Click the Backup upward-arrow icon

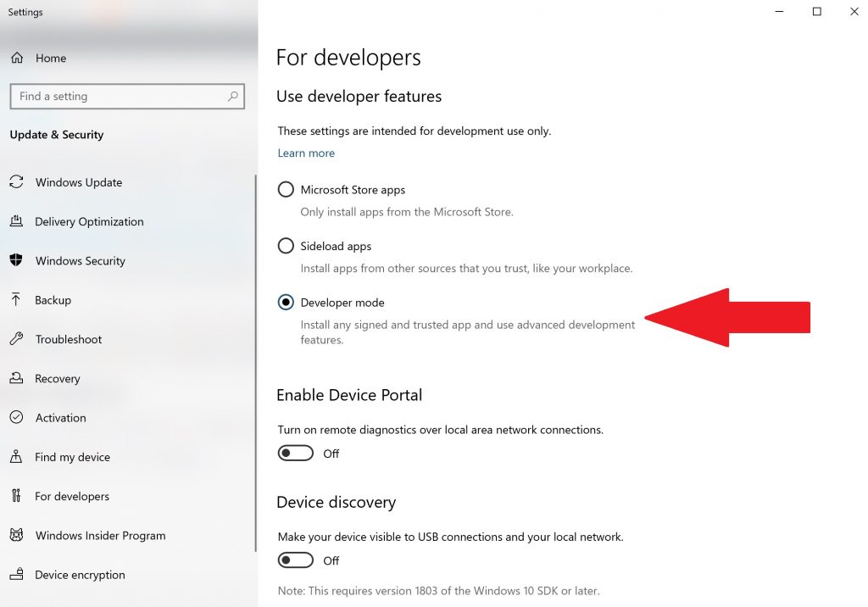click(16, 299)
